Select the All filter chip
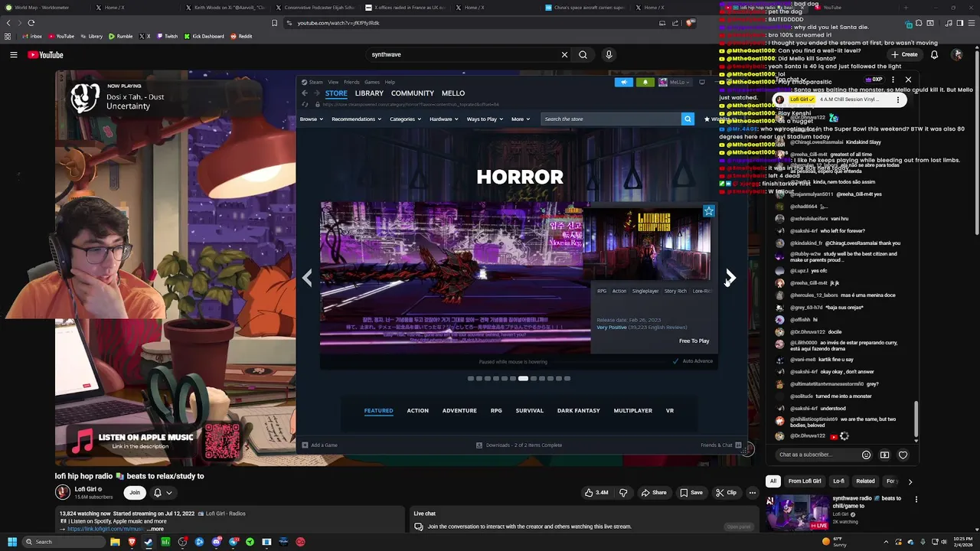The image size is (980, 551). pos(773,481)
